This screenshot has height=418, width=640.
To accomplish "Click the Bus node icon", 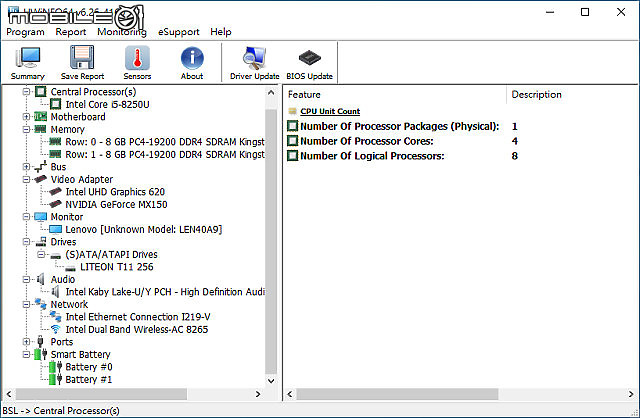I will click(x=40, y=167).
